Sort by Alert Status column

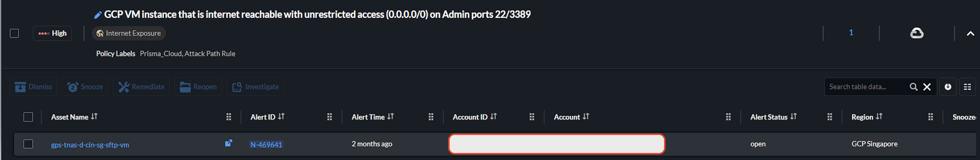pyautogui.click(x=793, y=117)
